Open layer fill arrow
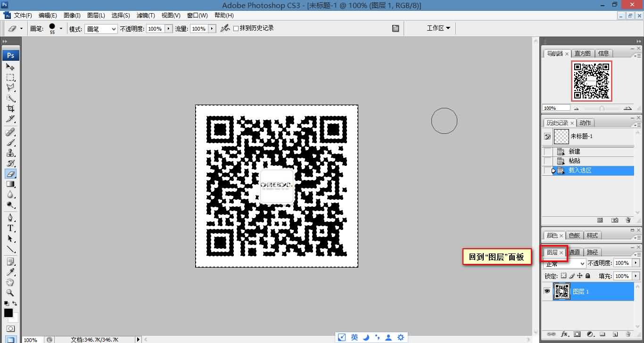This screenshot has width=644, height=343. coord(636,276)
